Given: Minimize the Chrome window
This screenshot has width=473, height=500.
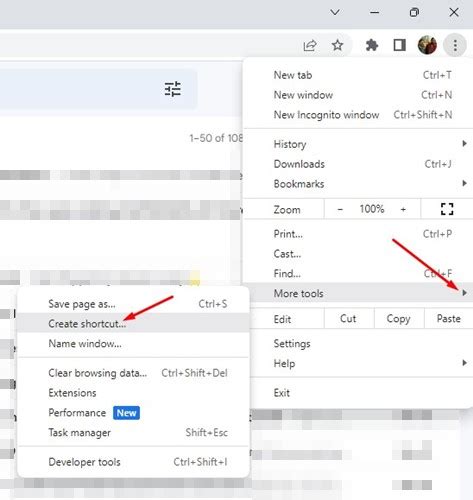Looking at the screenshot, I should click(x=374, y=12).
